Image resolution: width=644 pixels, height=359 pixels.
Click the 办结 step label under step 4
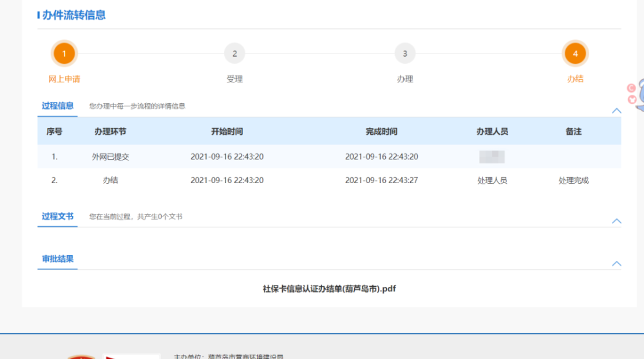tap(575, 79)
